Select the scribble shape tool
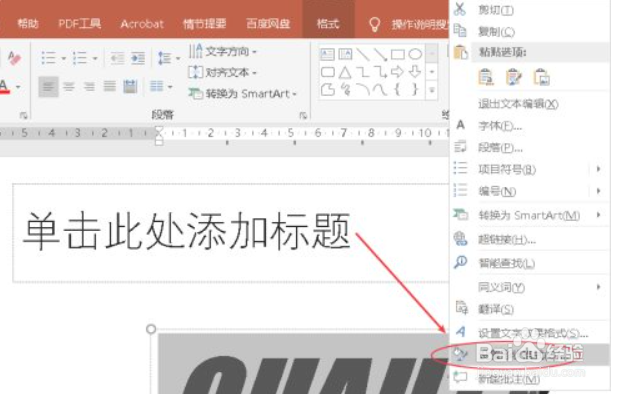Image resolution: width=620 pixels, height=394 pixels. (x=346, y=89)
